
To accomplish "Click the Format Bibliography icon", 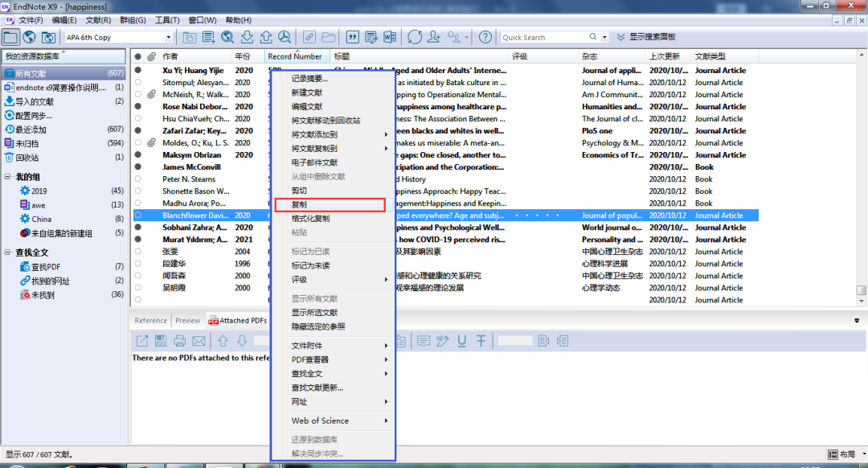I will point(371,37).
